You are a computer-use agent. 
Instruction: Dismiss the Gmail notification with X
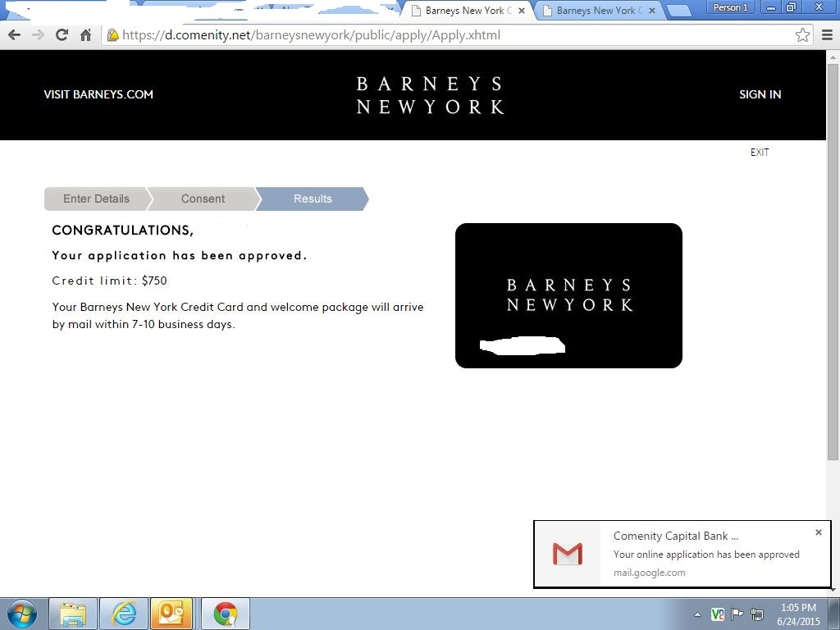pos(818,532)
